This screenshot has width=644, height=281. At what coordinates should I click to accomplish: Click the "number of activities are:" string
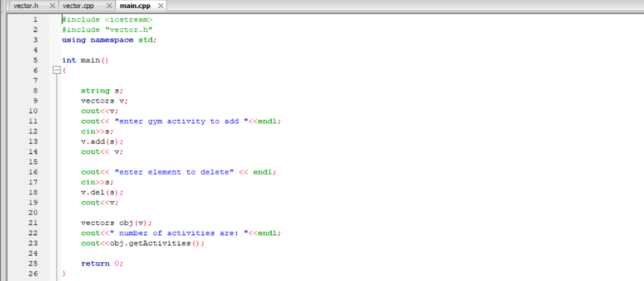pos(180,233)
